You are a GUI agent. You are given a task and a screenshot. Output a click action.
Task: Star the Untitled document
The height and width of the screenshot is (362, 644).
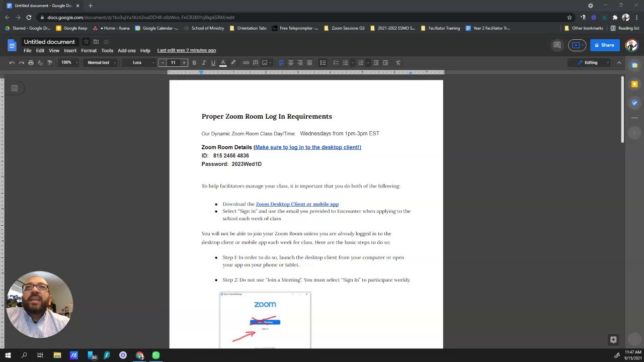tap(86, 42)
